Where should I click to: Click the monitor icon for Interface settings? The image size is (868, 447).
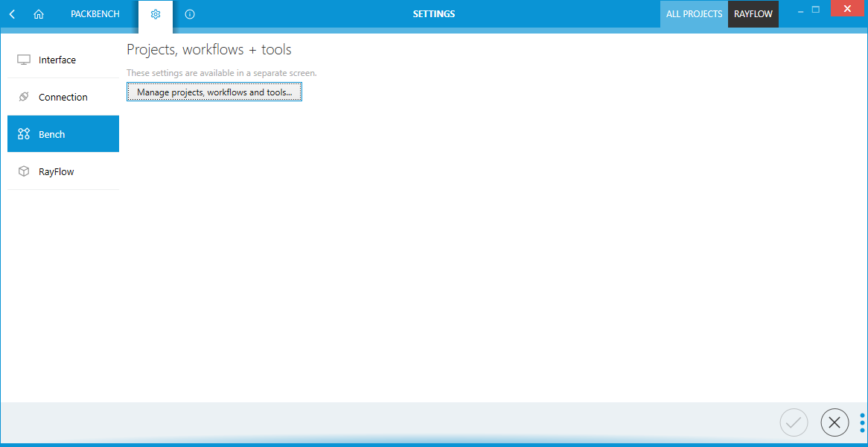24,60
